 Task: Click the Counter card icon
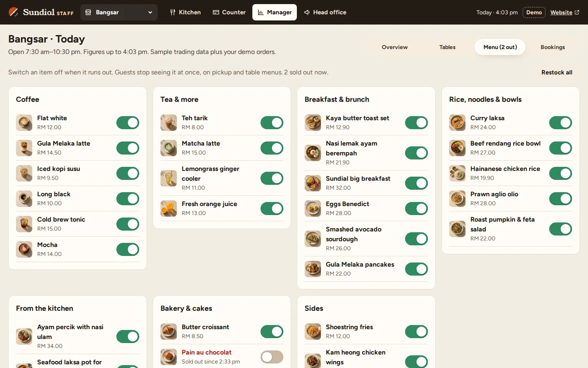(216, 12)
